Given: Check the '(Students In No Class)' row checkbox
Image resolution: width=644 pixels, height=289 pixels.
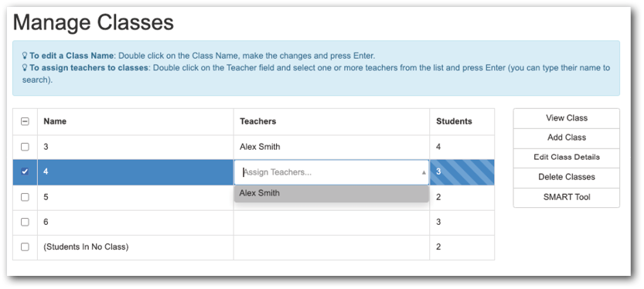Looking at the screenshot, I should [25, 247].
